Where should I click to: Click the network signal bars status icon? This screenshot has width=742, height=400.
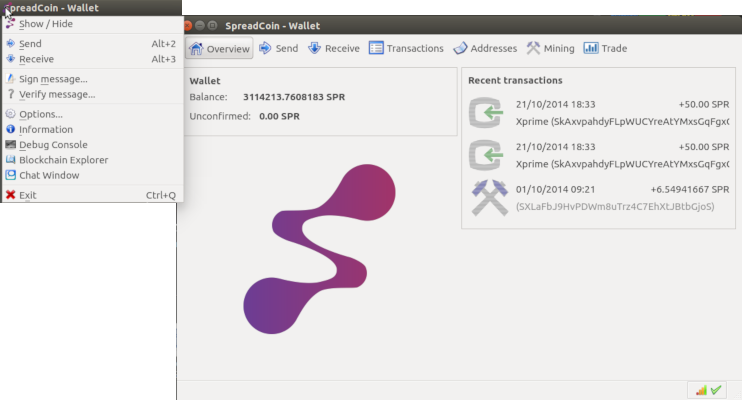pos(701,390)
